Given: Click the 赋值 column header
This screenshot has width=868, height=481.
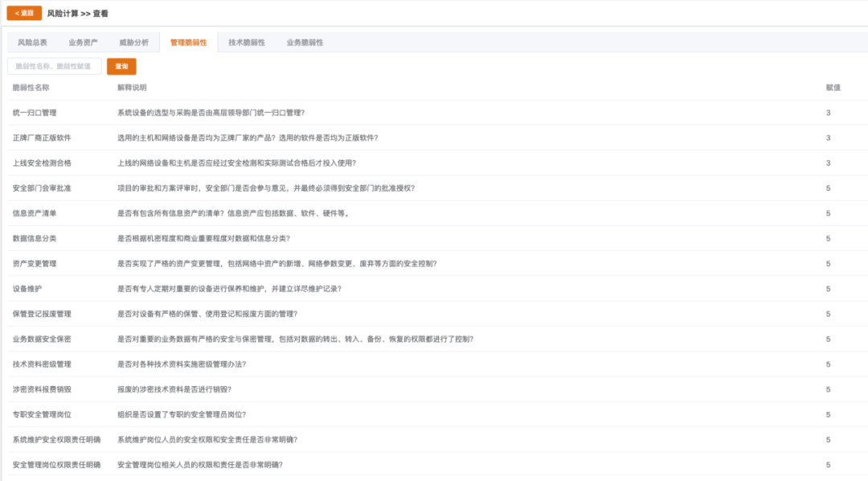Looking at the screenshot, I should pyautogui.click(x=833, y=88).
